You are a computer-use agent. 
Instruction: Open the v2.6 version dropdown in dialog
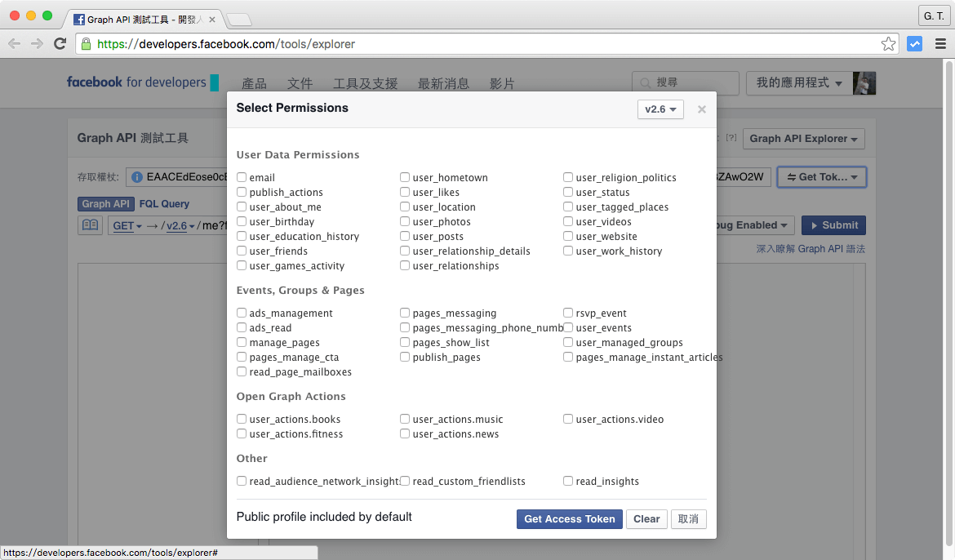tap(660, 109)
